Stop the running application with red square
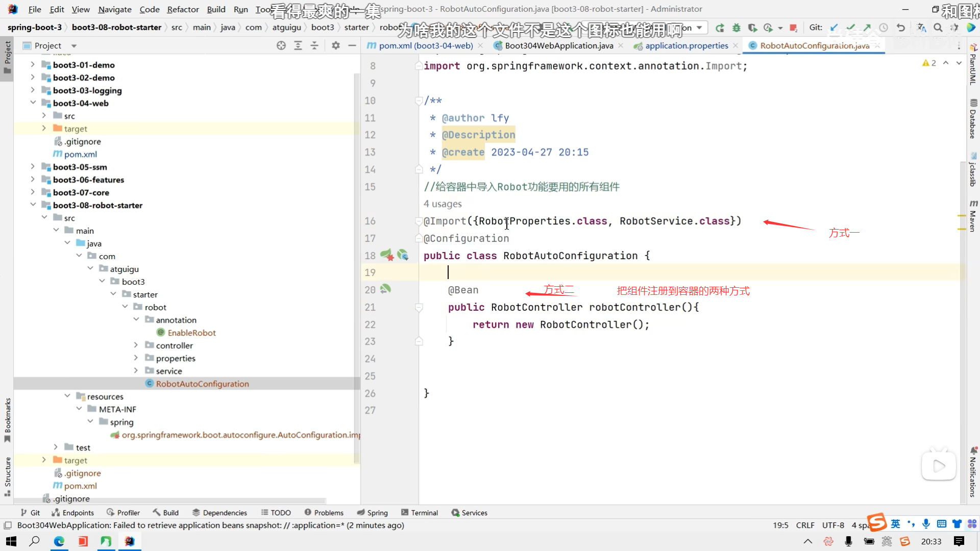 coord(793,28)
